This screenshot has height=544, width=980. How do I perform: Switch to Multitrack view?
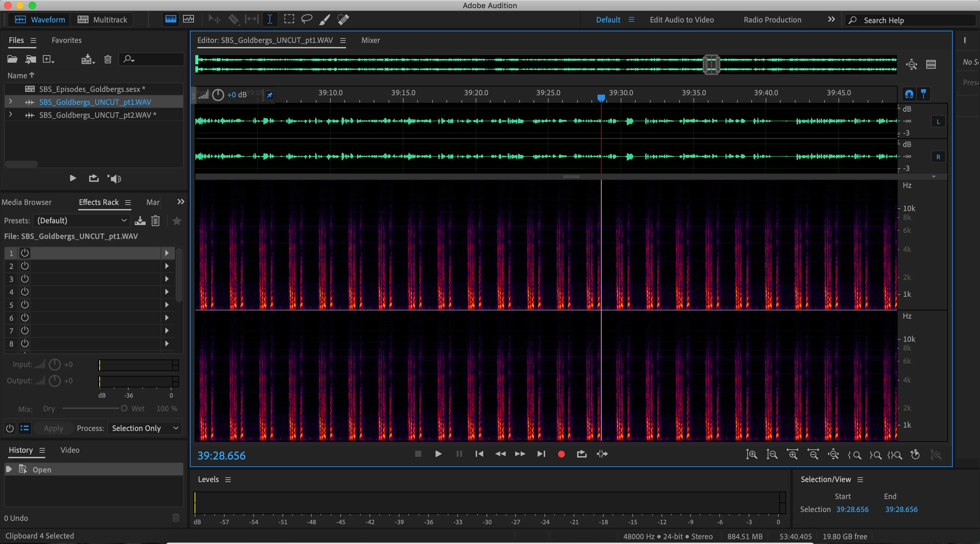[102, 20]
